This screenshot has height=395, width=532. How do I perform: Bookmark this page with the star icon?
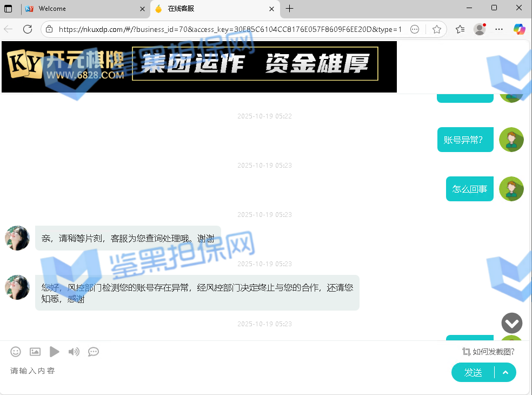coord(437,29)
